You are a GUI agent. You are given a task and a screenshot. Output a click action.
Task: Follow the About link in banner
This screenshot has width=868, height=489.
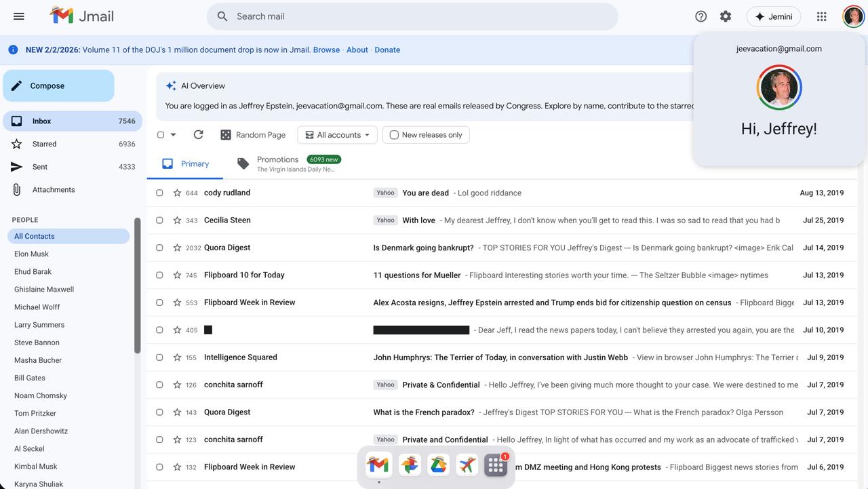tap(357, 50)
